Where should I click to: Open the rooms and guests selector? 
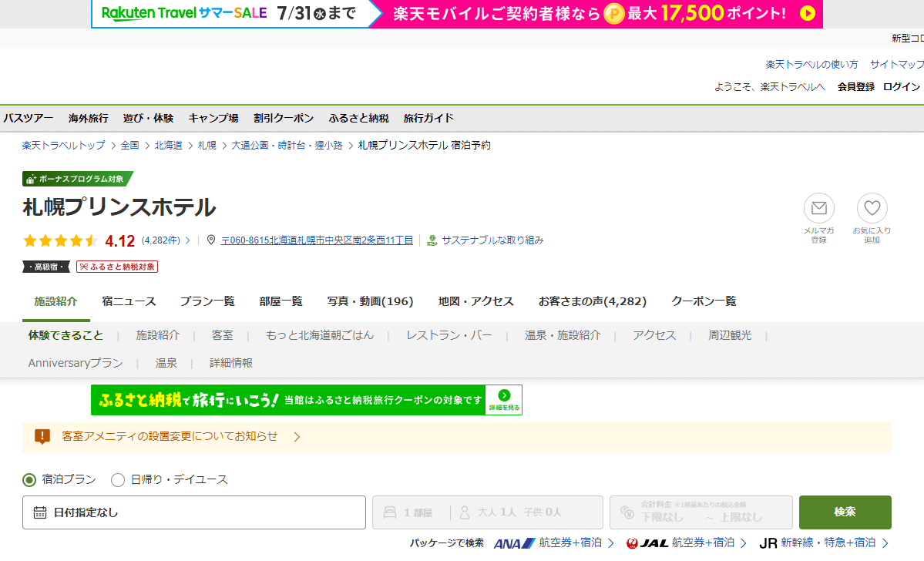[x=487, y=512]
